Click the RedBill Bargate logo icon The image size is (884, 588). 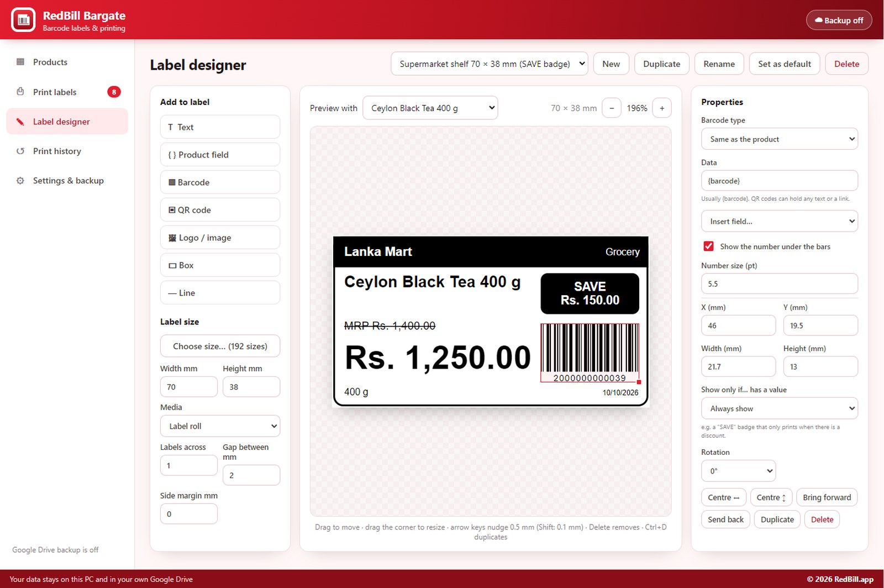point(23,20)
